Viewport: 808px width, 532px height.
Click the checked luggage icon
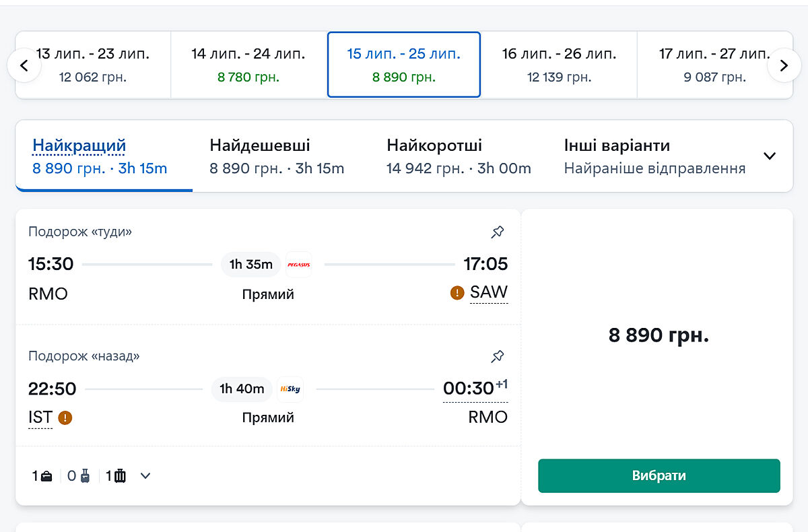pos(120,476)
